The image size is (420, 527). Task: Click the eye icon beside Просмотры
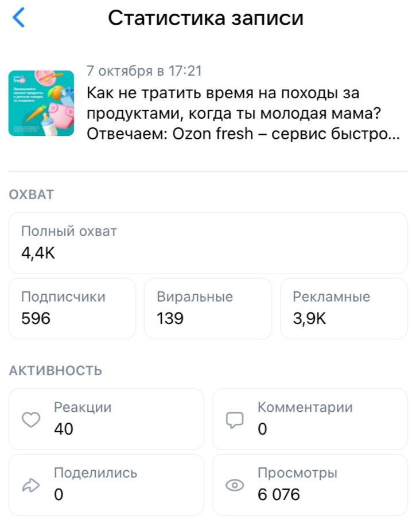(235, 486)
